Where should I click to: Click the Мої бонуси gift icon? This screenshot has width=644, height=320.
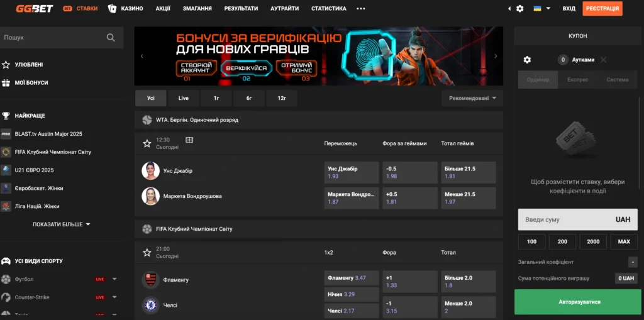pos(6,83)
